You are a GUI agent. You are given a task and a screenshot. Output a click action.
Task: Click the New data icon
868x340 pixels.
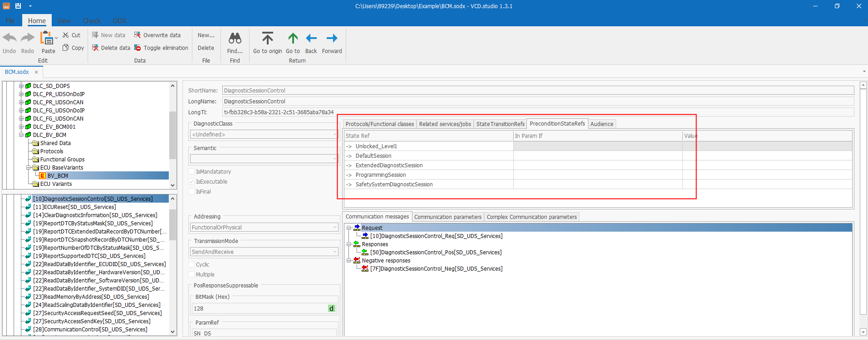95,35
